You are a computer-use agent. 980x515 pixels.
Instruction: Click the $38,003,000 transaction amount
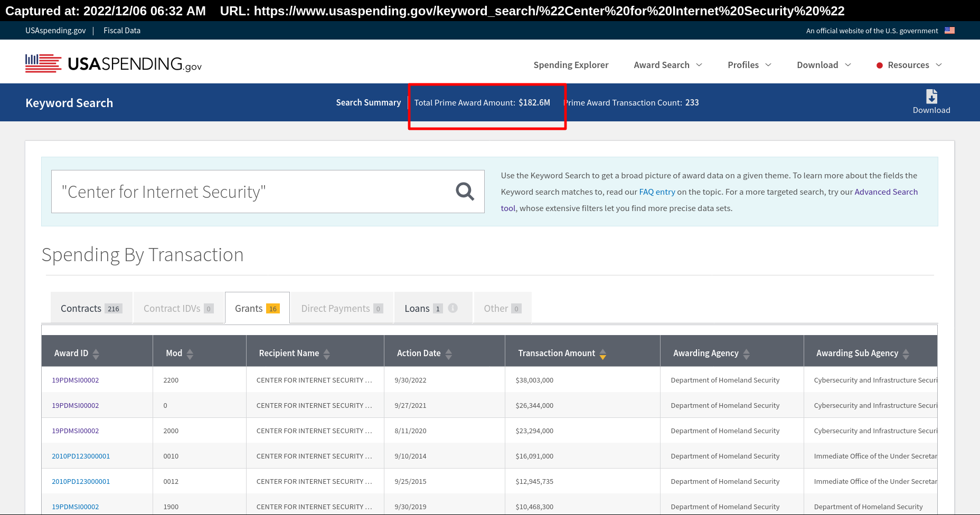tap(534, 380)
